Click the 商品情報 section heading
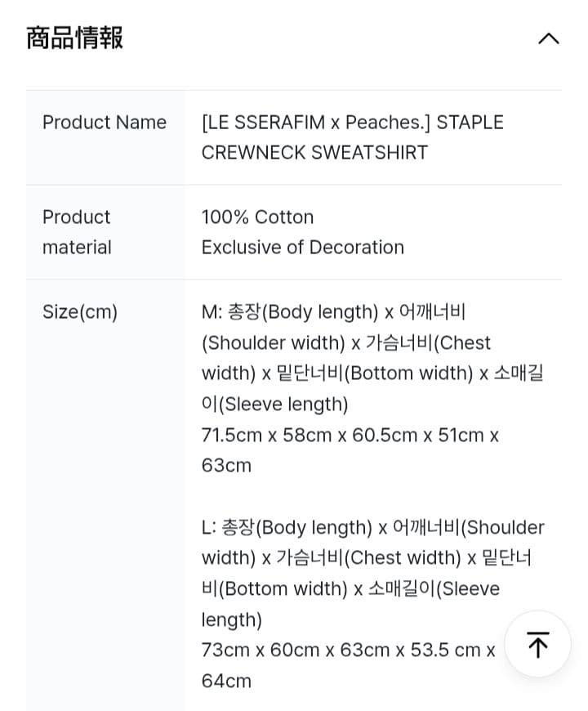 tap(74, 38)
